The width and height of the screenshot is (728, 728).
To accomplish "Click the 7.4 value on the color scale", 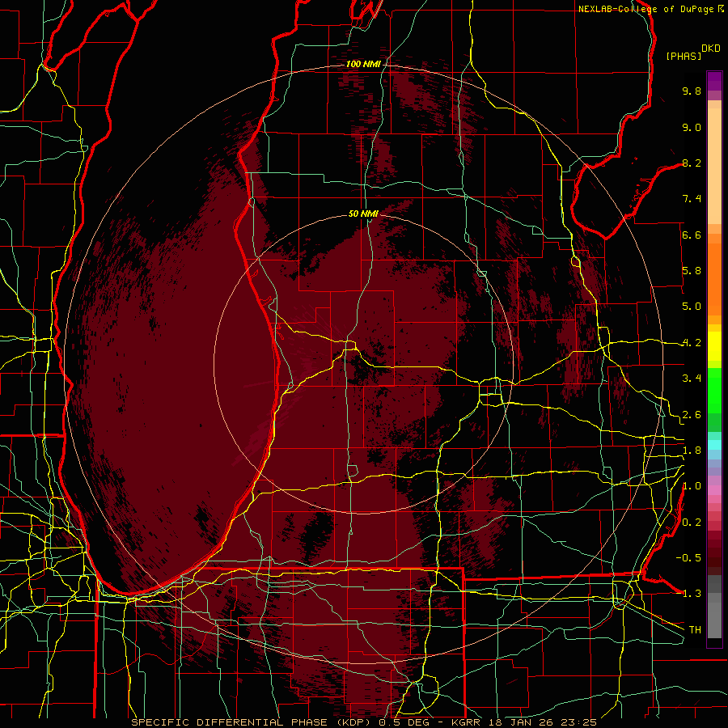I will pos(692,199).
